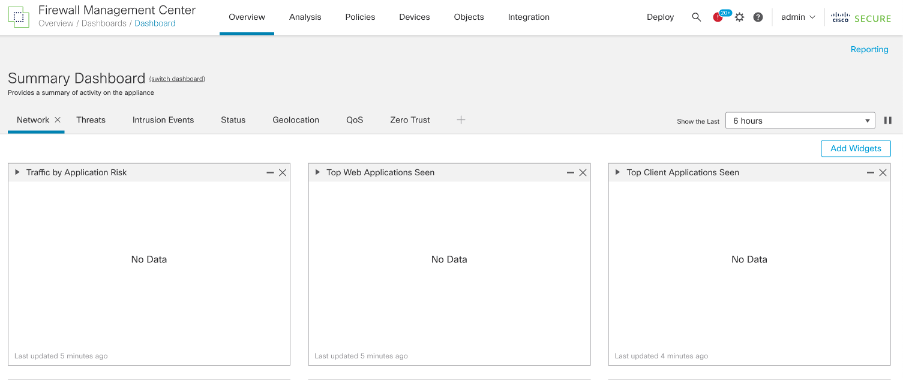Switch to the Zero Trust tab

410,120
